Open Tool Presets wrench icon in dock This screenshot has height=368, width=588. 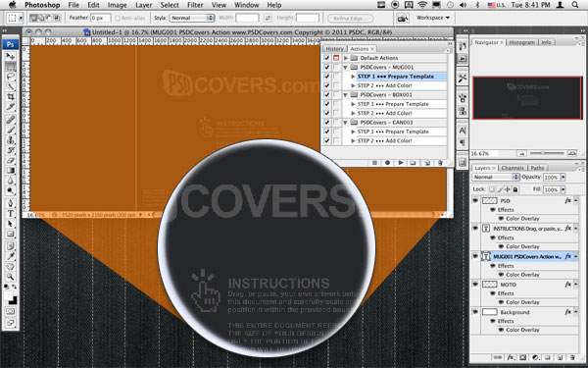[x=463, y=79]
